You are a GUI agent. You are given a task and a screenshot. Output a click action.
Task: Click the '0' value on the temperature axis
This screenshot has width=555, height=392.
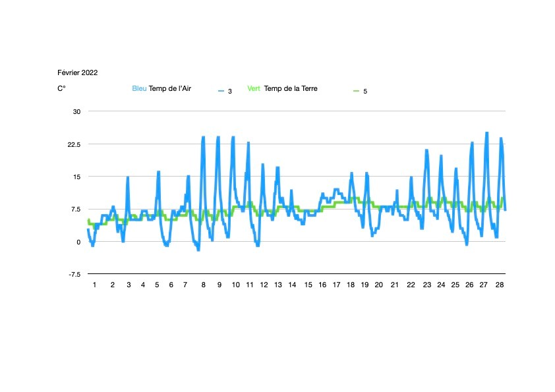tap(78, 242)
